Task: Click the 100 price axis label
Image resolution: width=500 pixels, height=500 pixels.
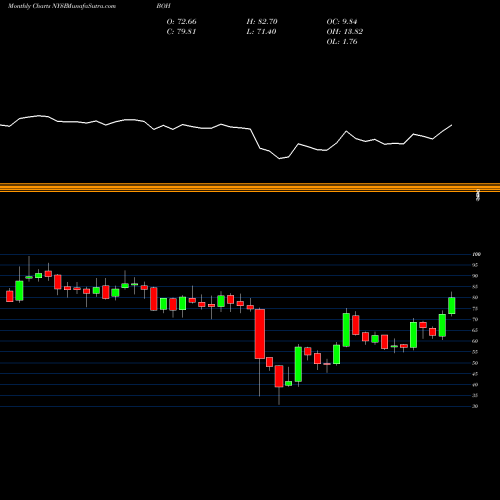Action: click(x=476, y=254)
